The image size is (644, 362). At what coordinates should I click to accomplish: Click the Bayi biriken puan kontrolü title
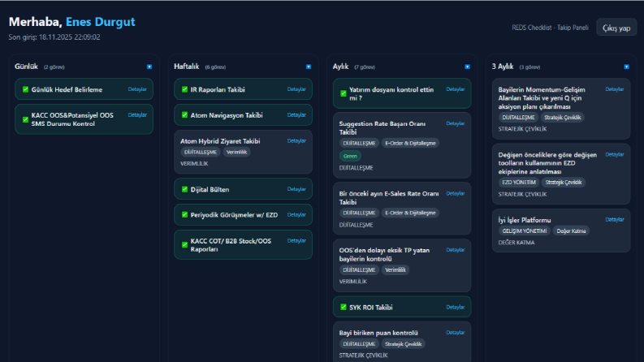click(x=378, y=333)
